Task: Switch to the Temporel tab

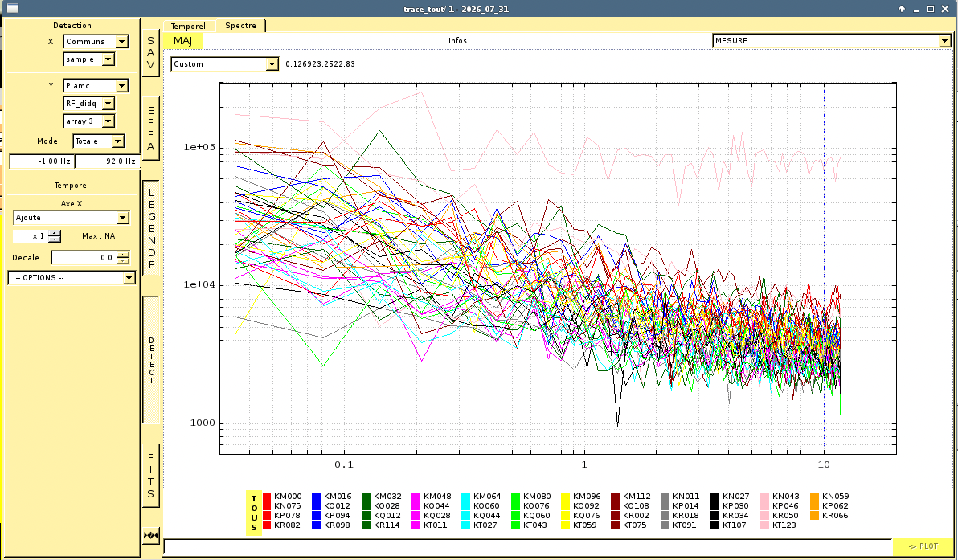Action: click(x=188, y=26)
